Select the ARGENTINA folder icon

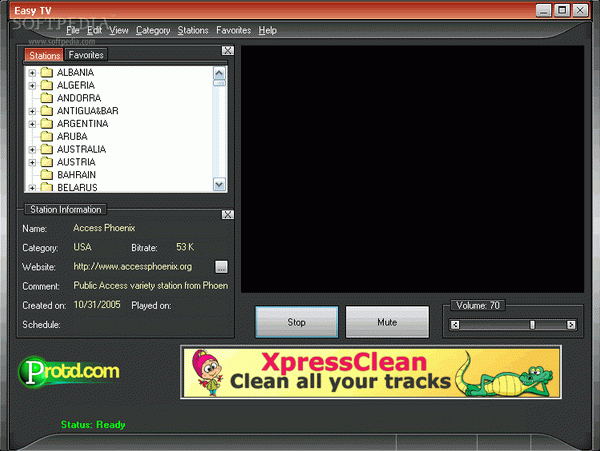tap(47, 123)
